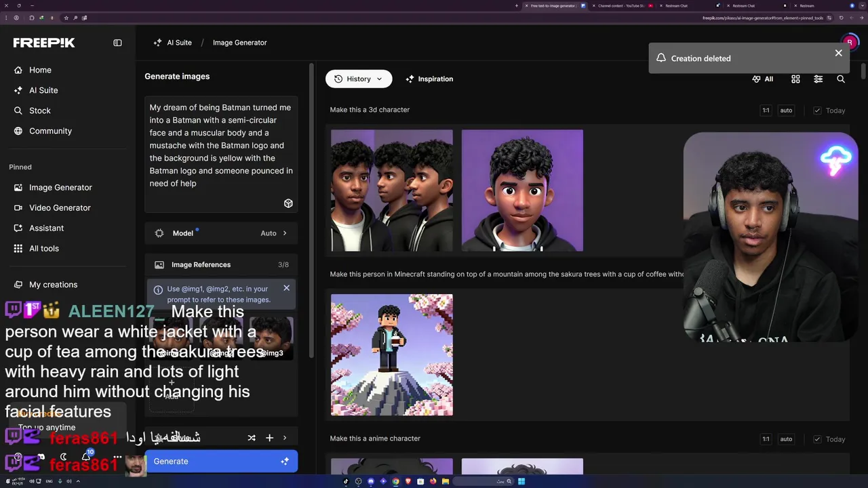Reload the page with browser refresh icon
This screenshot has height=488, width=868.
pos(841,18)
